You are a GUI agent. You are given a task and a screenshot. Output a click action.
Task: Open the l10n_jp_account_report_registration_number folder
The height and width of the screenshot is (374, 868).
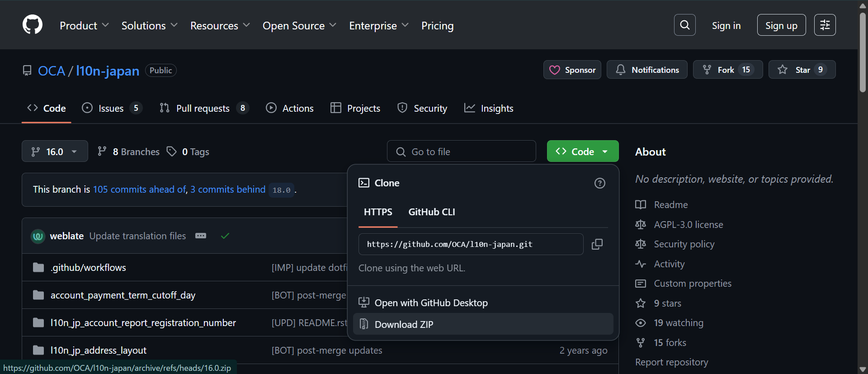coord(143,323)
